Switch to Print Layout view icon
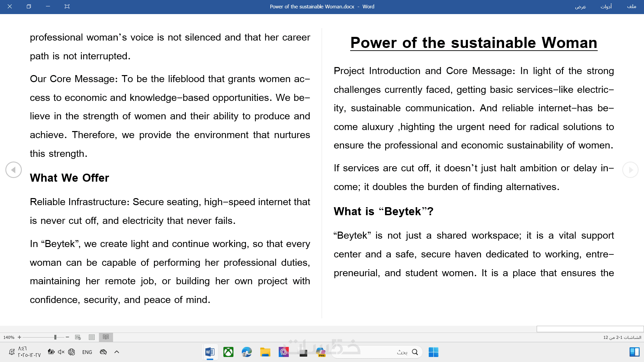This screenshot has width=644, height=362. click(x=92, y=337)
